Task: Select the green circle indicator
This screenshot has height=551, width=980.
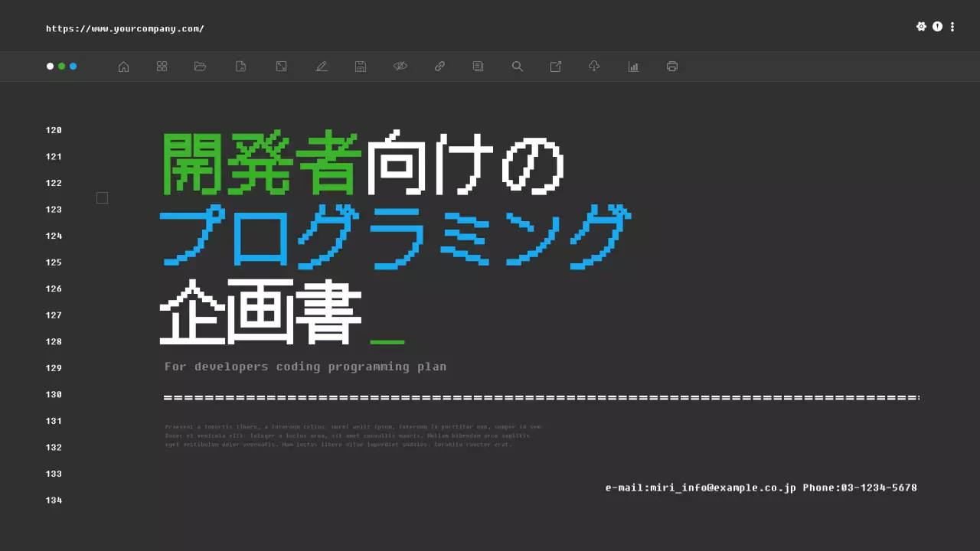Action: pyautogui.click(x=60, y=67)
